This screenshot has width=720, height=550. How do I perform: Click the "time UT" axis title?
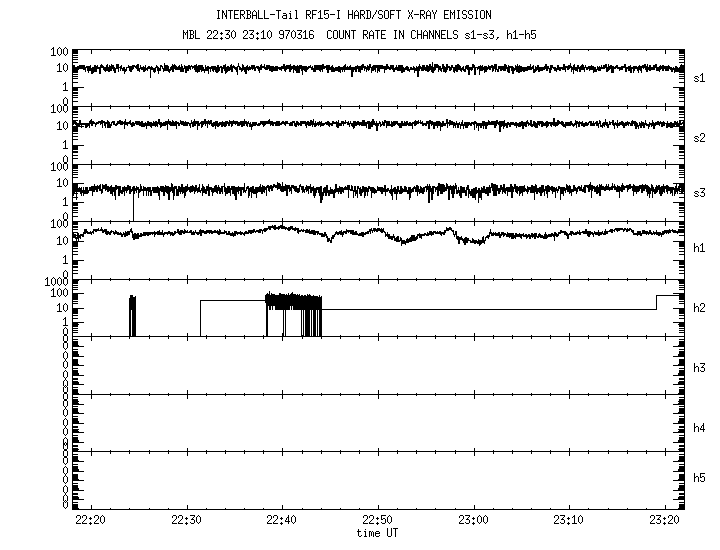(377, 532)
